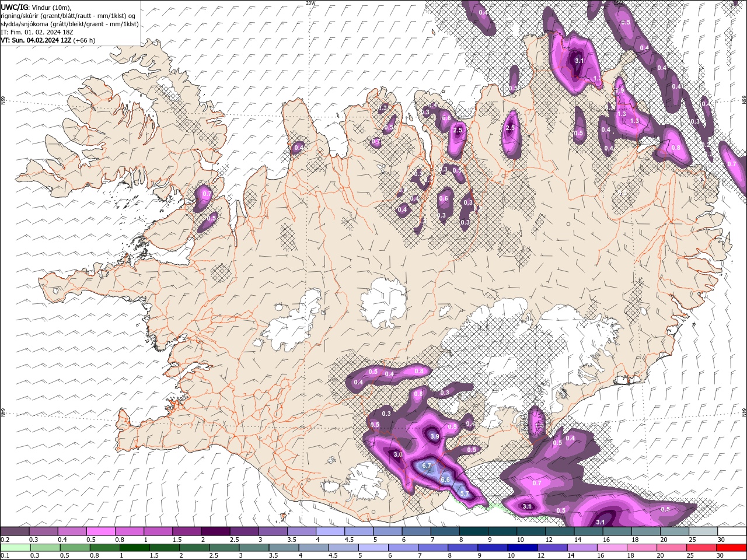Click the '25' label in the lower legend row
Image resolution: width=747 pixels, height=560 pixels.
pyautogui.click(x=690, y=555)
